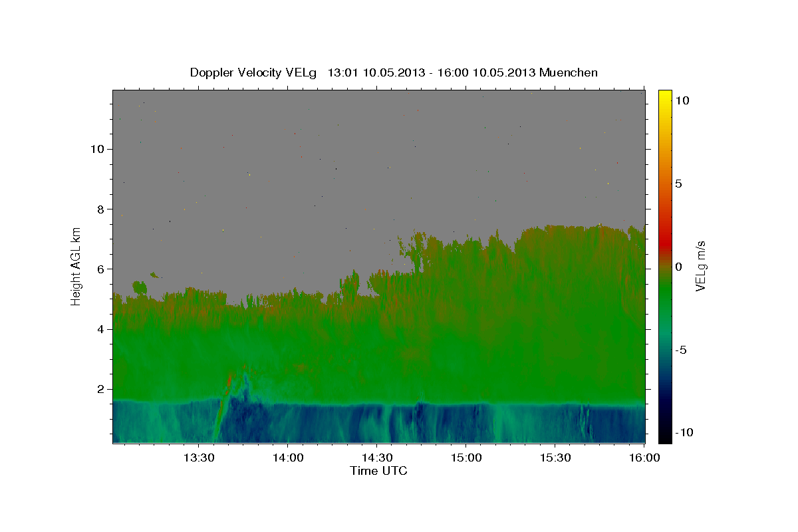Screen dimensions: 798x532
Task: Click the colorbar tick label 10
Action: pos(682,100)
